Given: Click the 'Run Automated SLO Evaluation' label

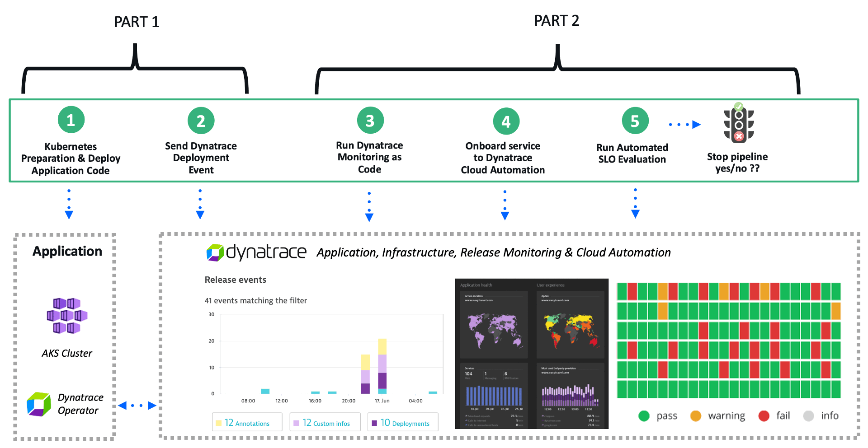Looking at the screenshot, I should [632, 154].
